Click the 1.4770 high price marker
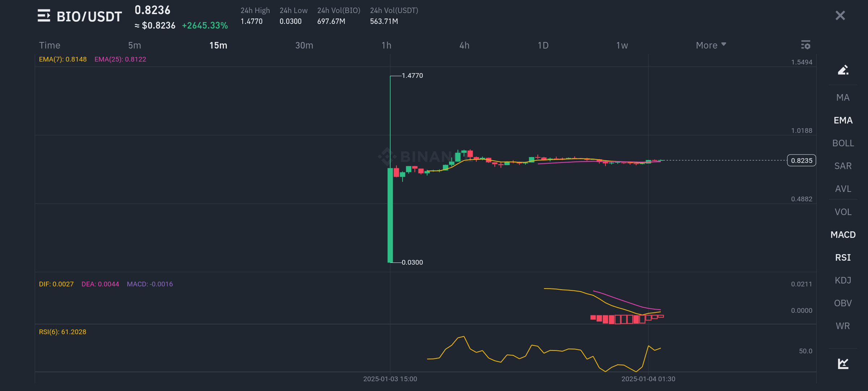The image size is (868, 391). pyautogui.click(x=412, y=76)
